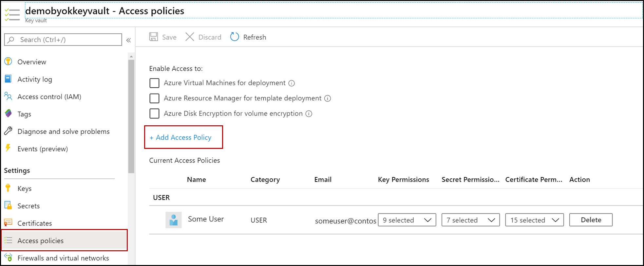Enable Azure Resource Manager for template deployment

click(x=154, y=98)
